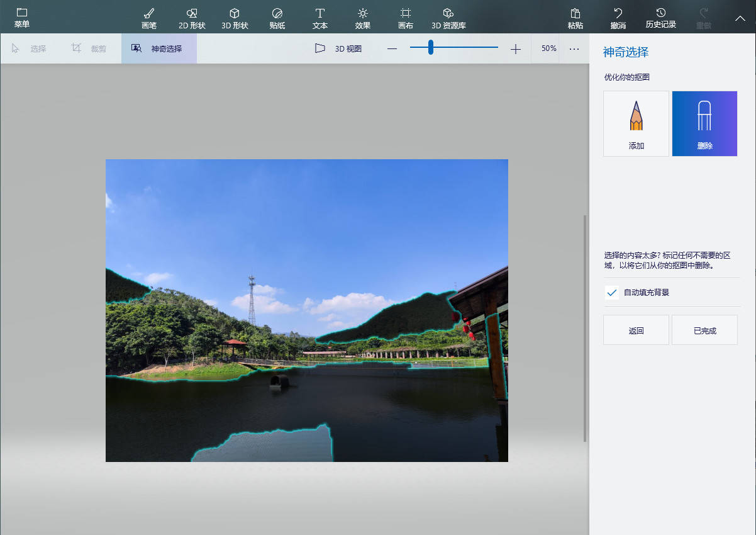This screenshot has width=756, height=535.
Task: Open 历史记录 (History) panel
Action: pos(661,18)
